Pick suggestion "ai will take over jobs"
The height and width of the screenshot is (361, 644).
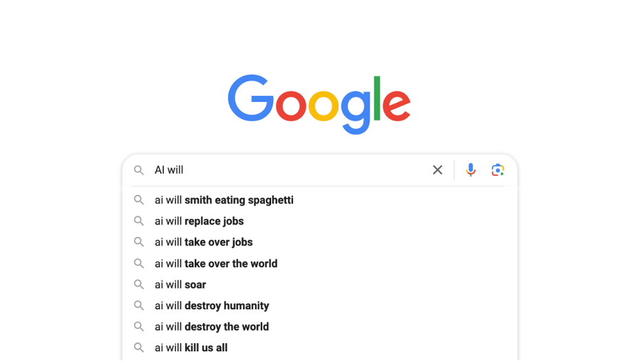click(203, 243)
